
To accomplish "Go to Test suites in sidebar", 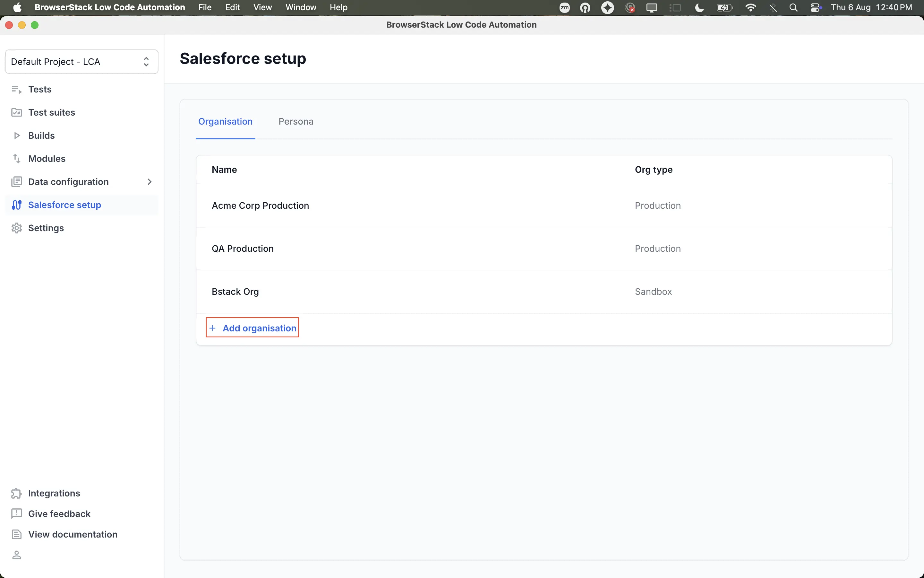I will pyautogui.click(x=52, y=112).
